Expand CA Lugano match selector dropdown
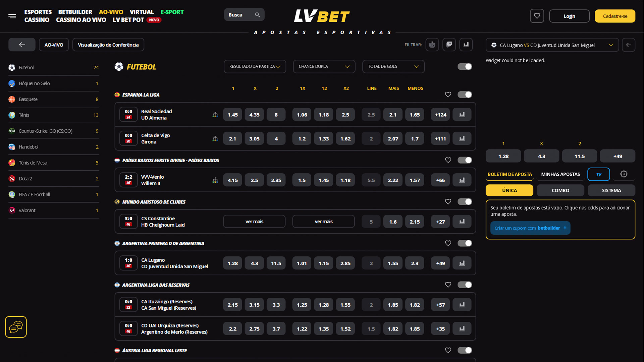Viewport: 644px width, 362px height. (x=552, y=45)
